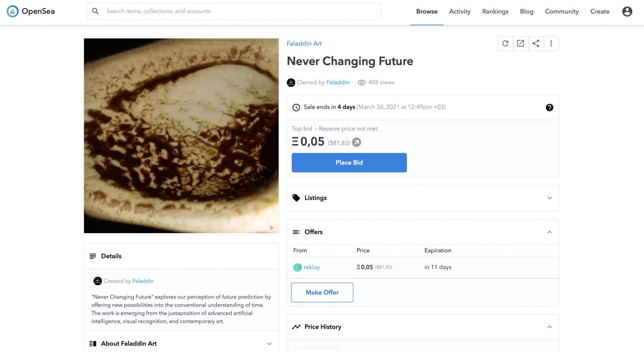Screen dimensions: 644x352
Task: Click the Make Offer button
Action: pyautogui.click(x=322, y=292)
